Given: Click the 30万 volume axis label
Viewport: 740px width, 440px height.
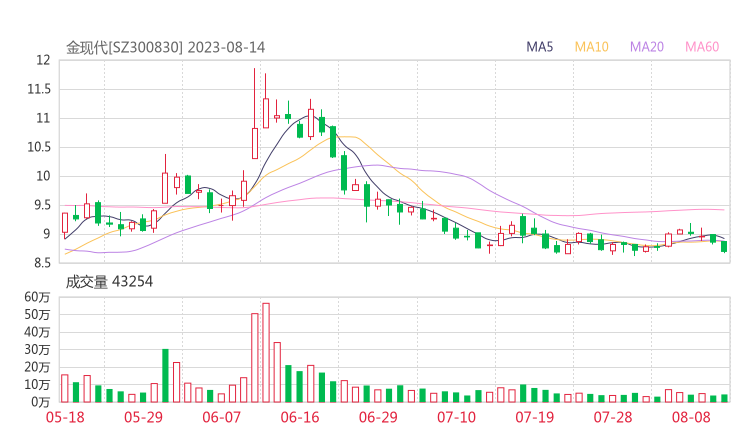Looking at the screenshot, I should 37,349.
